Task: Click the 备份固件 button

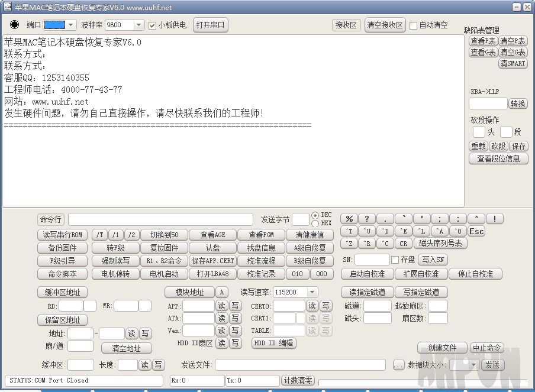Action: click(63, 248)
